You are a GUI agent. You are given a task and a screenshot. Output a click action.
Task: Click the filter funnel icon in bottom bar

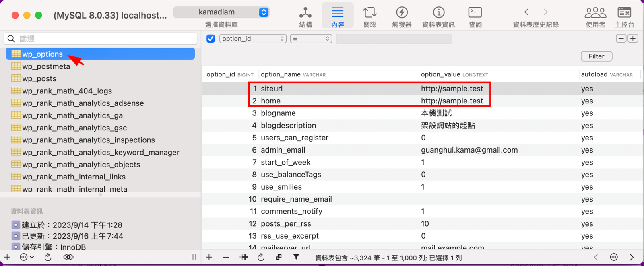[296, 257]
